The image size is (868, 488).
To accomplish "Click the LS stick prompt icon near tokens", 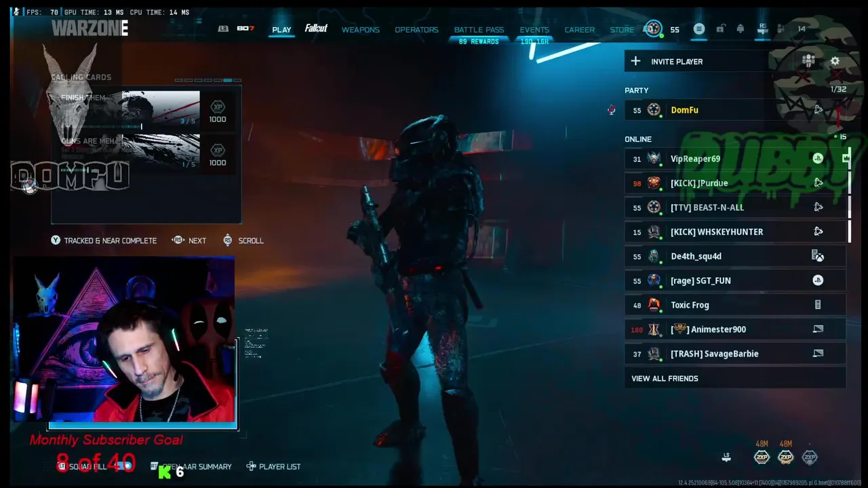I will coord(726,457).
